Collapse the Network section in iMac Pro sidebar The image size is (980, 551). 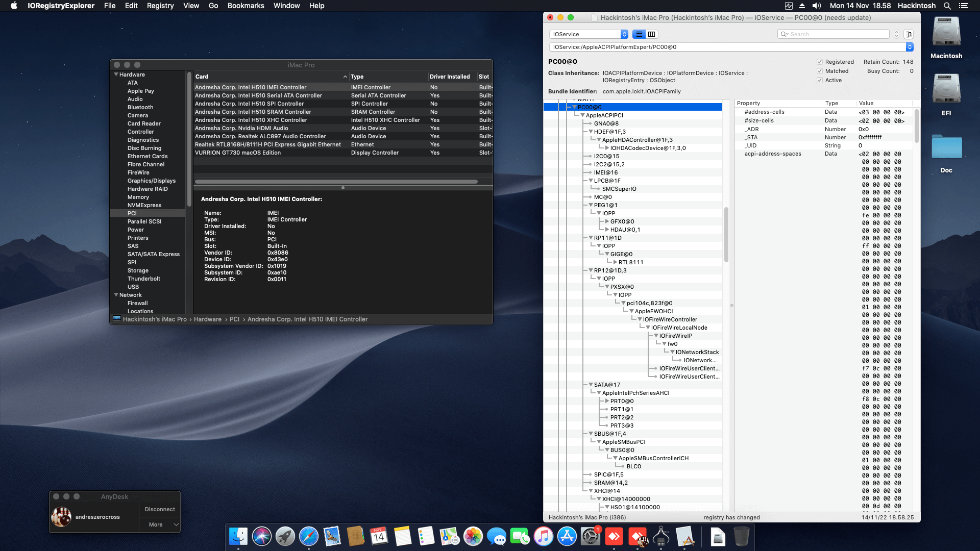coord(116,295)
